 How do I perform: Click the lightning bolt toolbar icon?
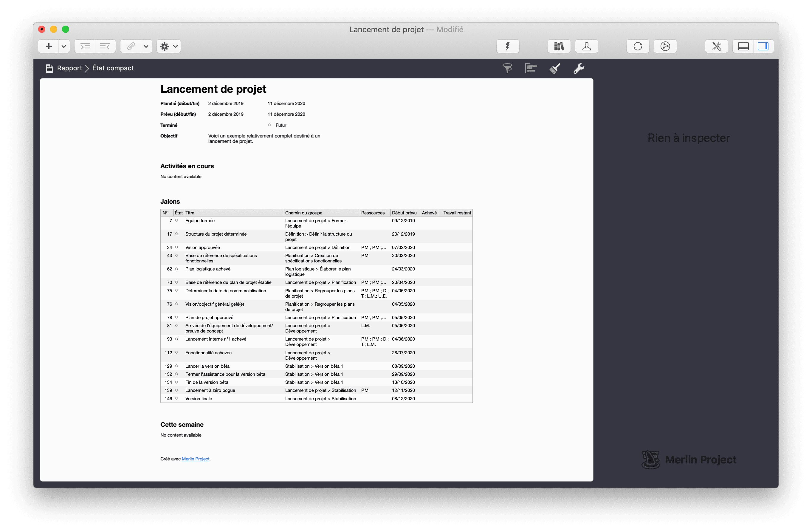(508, 47)
